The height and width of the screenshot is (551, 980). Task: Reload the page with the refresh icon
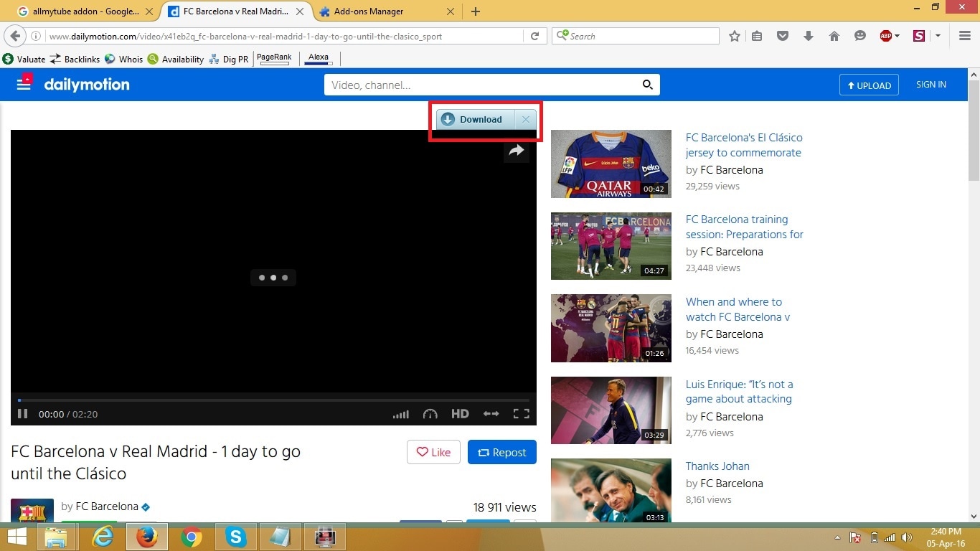(x=534, y=36)
